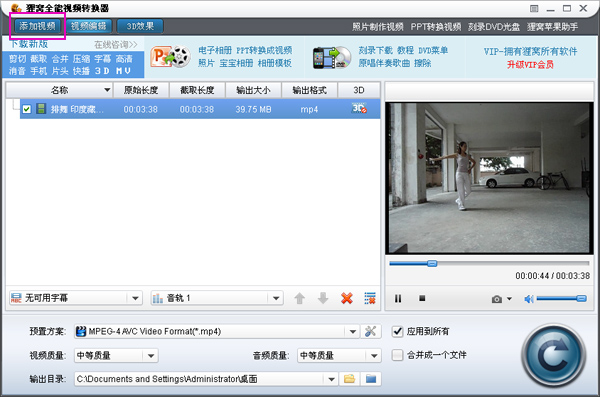600x397 pixels.
Task: Click the video preview frame
Action: click(489, 178)
